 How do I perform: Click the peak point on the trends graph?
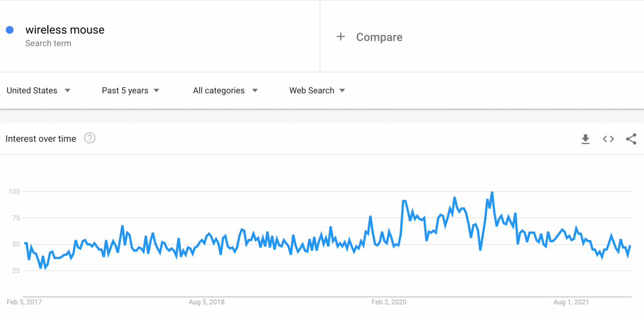(x=492, y=191)
